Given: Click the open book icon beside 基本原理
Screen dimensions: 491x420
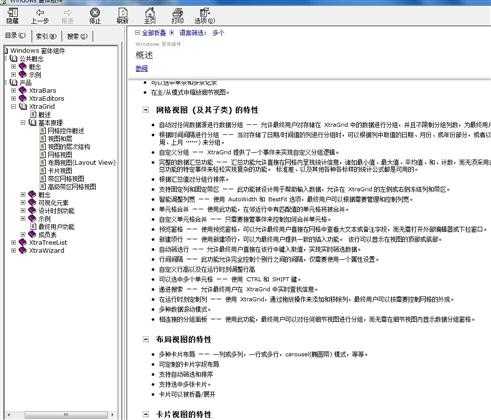Looking at the screenshot, I should point(32,122).
